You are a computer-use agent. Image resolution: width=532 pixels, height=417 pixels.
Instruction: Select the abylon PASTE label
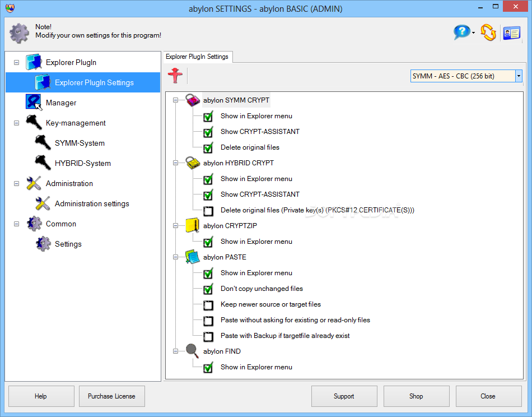pos(225,257)
